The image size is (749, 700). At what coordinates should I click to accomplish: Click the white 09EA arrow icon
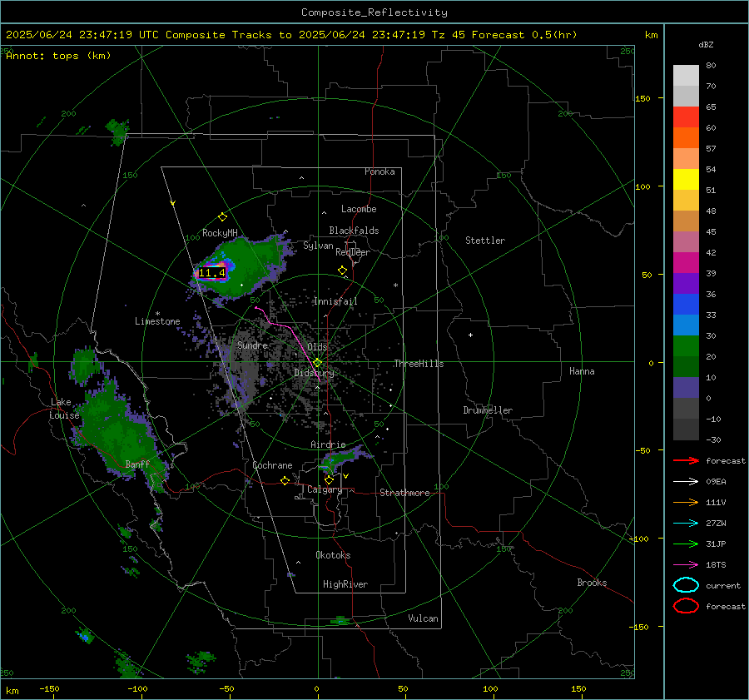(x=686, y=482)
